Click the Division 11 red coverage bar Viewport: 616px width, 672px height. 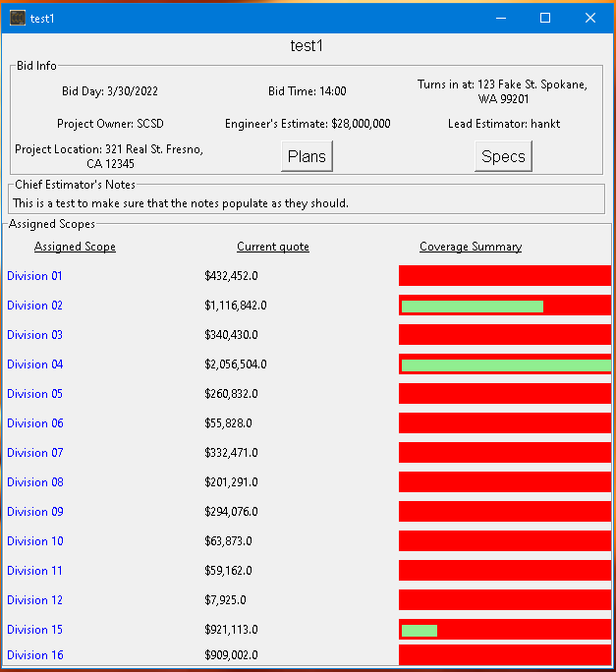[505, 571]
